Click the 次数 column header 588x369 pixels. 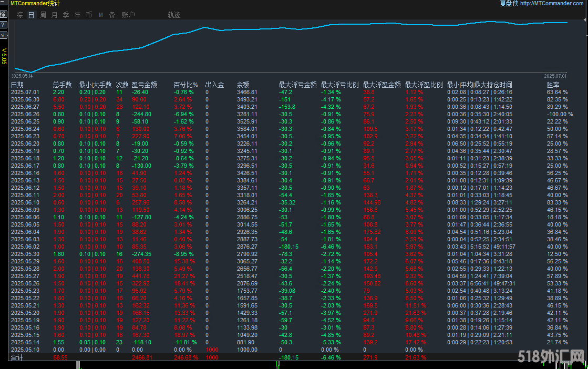tap(122, 85)
